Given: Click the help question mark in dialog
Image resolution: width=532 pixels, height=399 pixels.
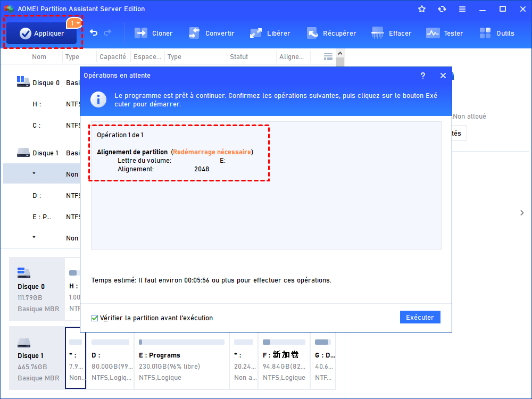Looking at the screenshot, I should pyautogui.click(x=423, y=76).
